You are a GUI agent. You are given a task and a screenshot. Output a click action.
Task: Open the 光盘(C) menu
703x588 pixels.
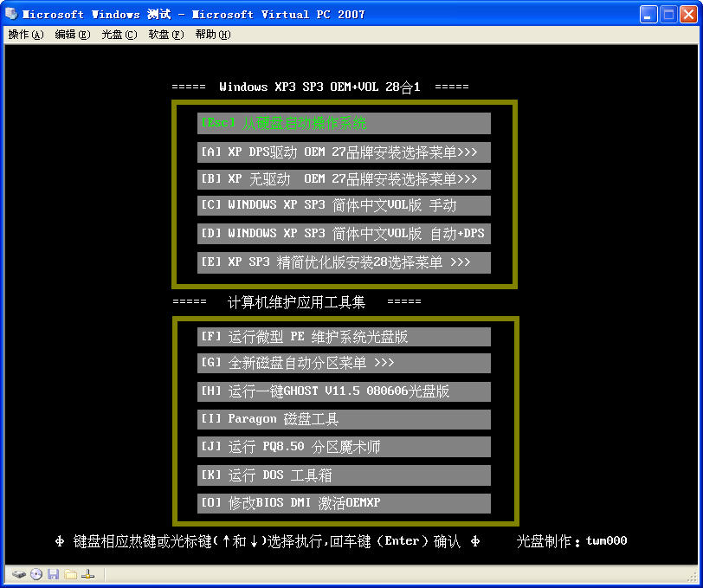pyautogui.click(x=119, y=35)
